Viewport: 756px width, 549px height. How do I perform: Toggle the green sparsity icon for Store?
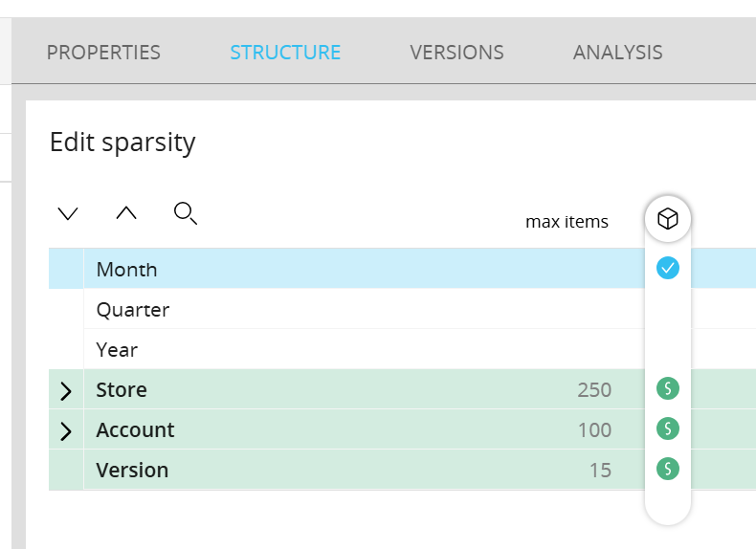[668, 388]
